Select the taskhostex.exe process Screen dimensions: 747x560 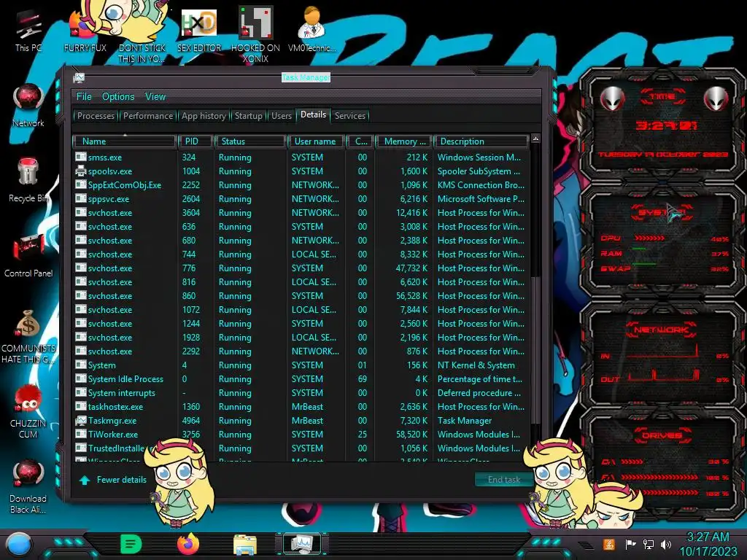[301, 407]
